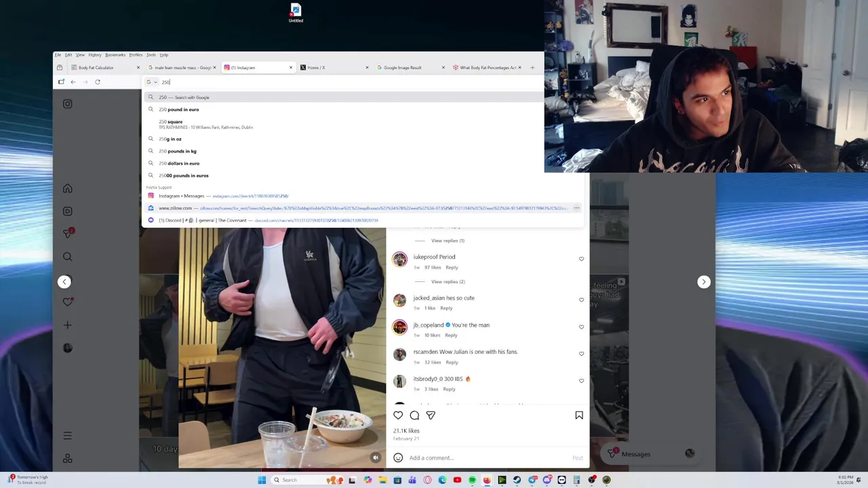This screenshot has width=868, height=488.
Task: Open 'Also from Meta' icon in sidebar
Action: (x=67, y=459)
